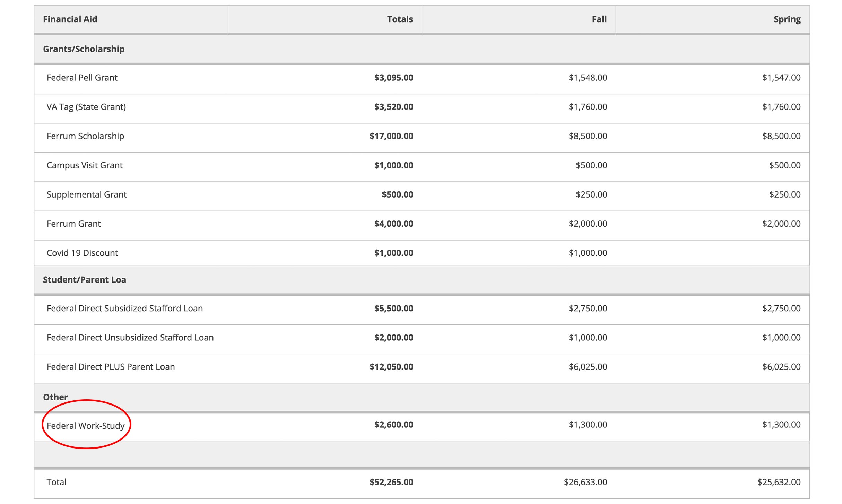Click the Other section heading

pos(55,397)
